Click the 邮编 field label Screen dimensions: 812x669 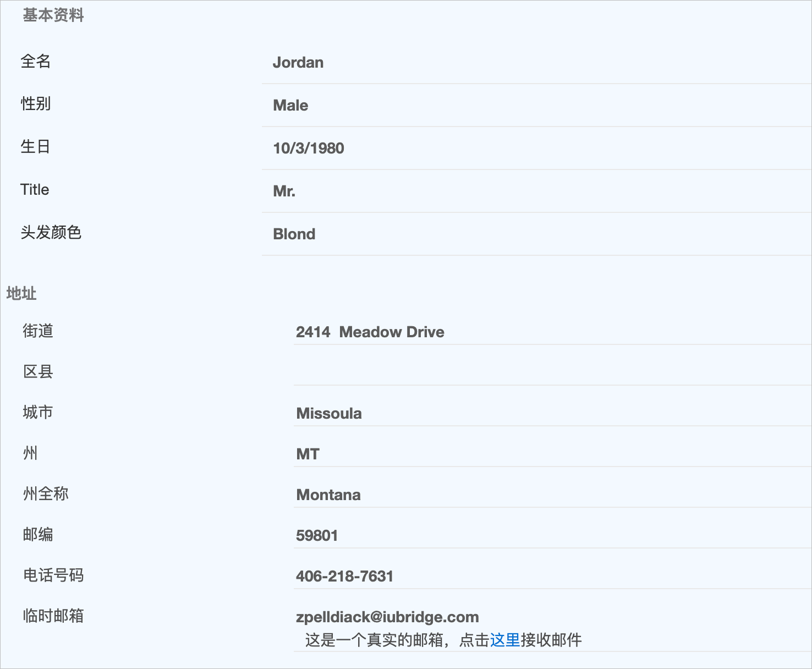tap(38, 534)
